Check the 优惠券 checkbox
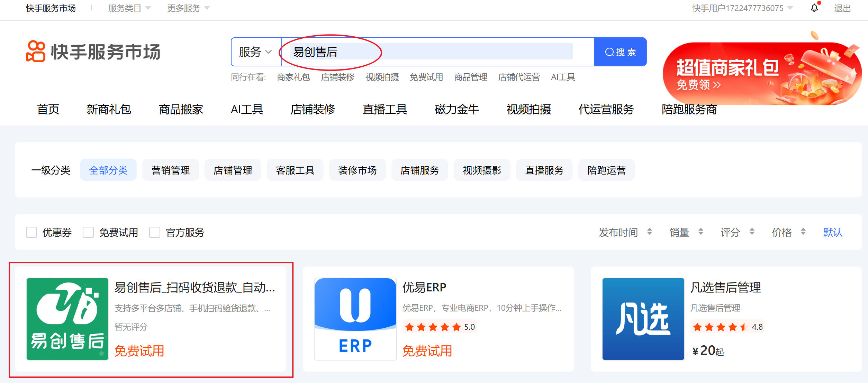868x383 pixels. 31,232
